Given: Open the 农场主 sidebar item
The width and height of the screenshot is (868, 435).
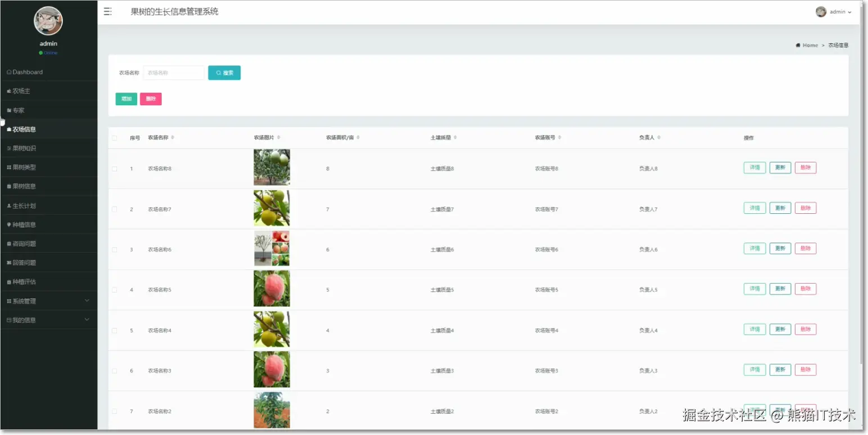Looking at the screenshot, I should tap(48, 91).
